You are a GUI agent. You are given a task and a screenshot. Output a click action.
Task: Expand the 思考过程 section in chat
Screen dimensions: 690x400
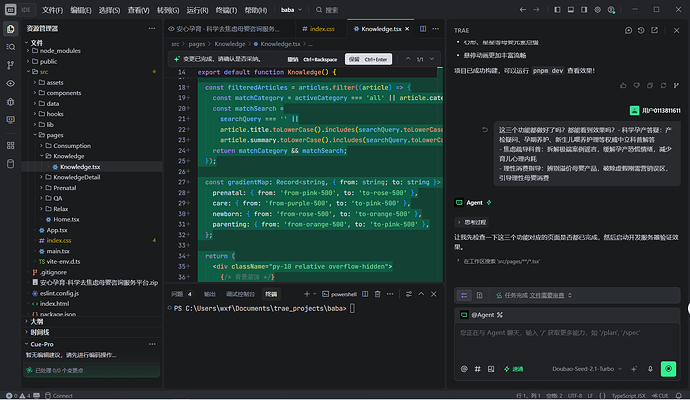pos(472,222)
